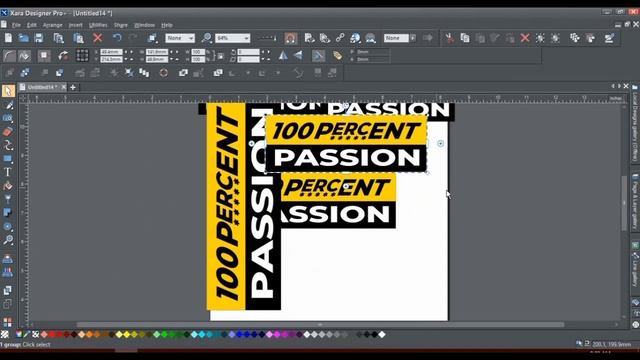Image resolution: width=640 pixels, height=360 pixels.
Task: Click the Redo arrow icon
Action: click(133, 38)
